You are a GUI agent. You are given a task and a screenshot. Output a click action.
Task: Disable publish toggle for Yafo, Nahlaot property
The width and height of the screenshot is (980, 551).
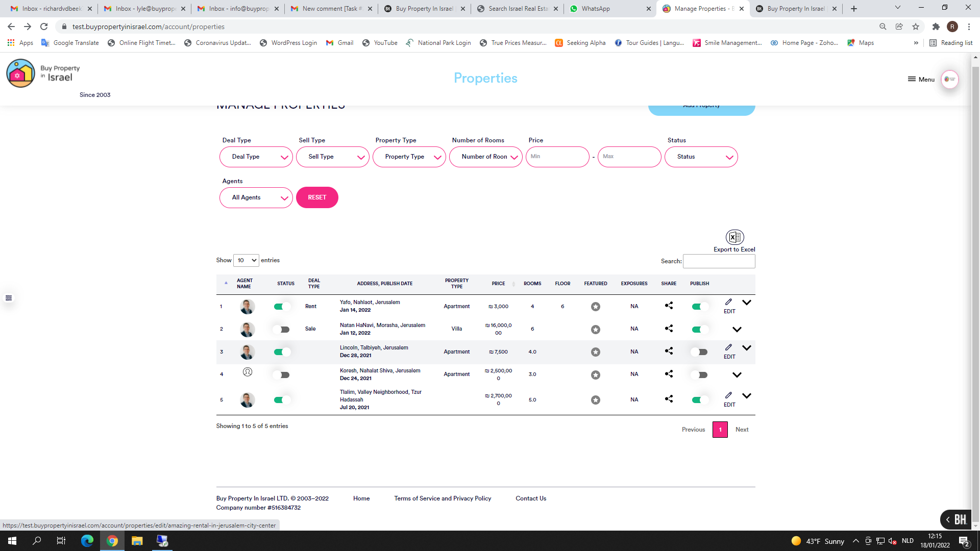pos(699,307)
